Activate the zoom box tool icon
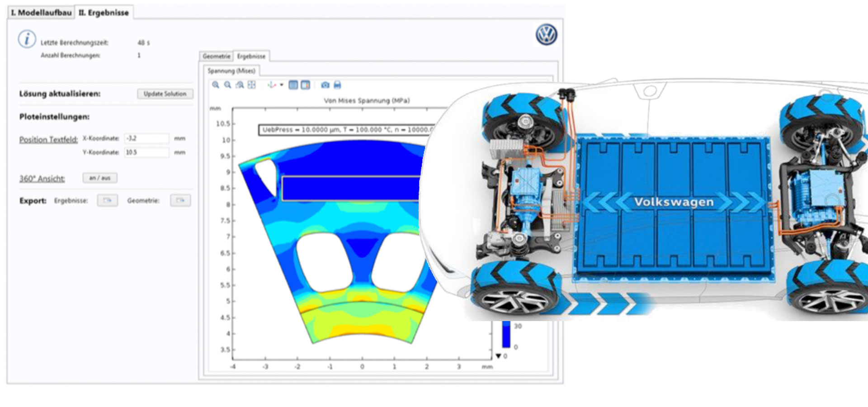 click(240, 85)
